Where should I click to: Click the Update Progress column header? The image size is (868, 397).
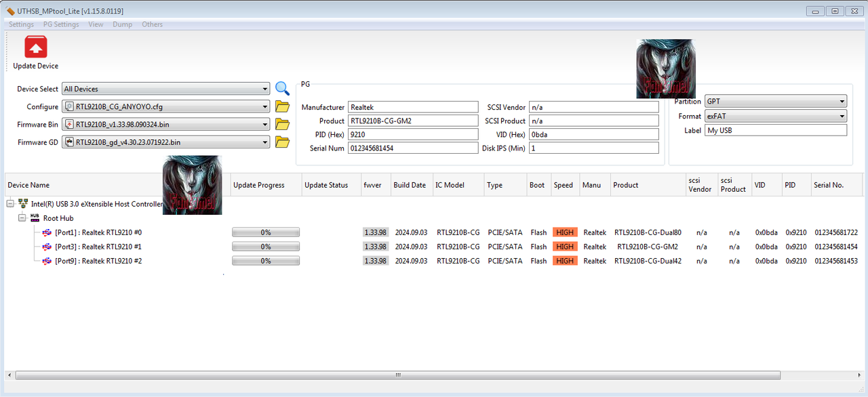pos(266,185)
